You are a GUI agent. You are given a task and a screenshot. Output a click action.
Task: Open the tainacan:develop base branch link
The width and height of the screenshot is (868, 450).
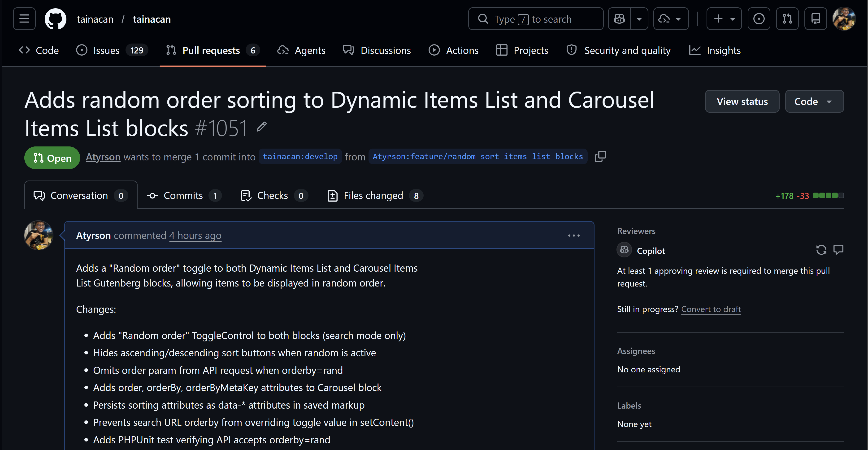[x=300, y=157]
